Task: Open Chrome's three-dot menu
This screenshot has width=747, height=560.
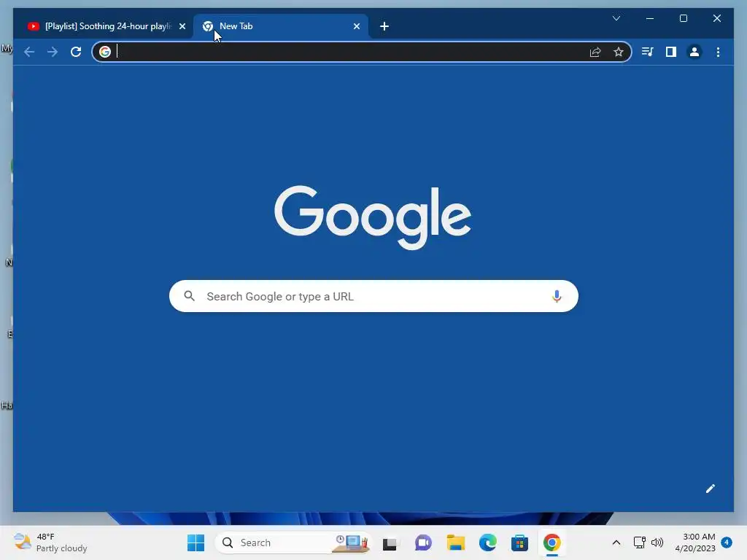Action: tap(718, 52)
